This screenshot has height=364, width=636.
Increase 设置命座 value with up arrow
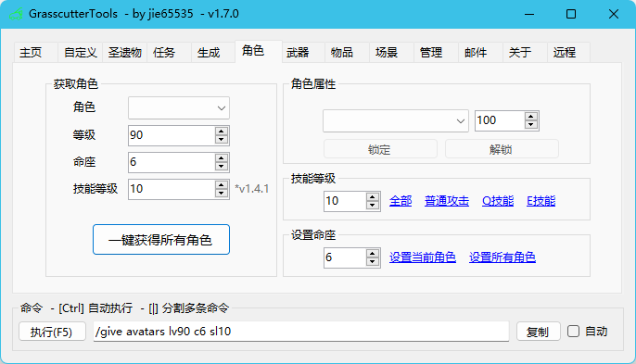[372, 254]
